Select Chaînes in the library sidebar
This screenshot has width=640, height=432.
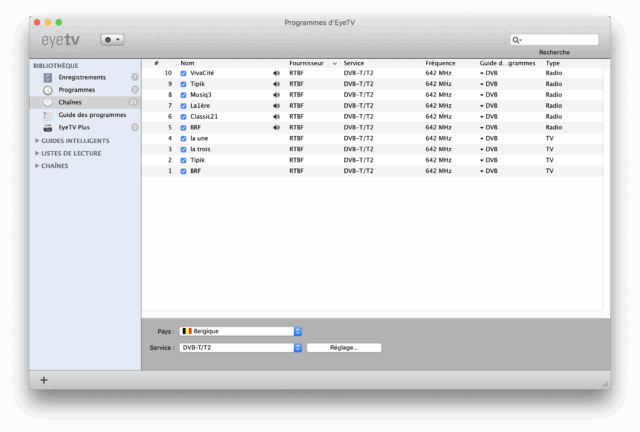70,102
